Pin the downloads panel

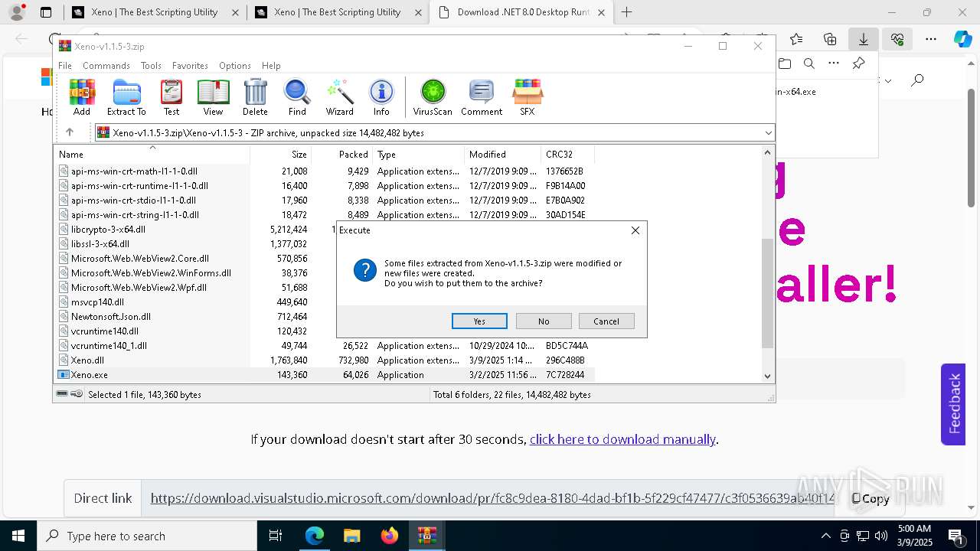(x=859, y=64)
